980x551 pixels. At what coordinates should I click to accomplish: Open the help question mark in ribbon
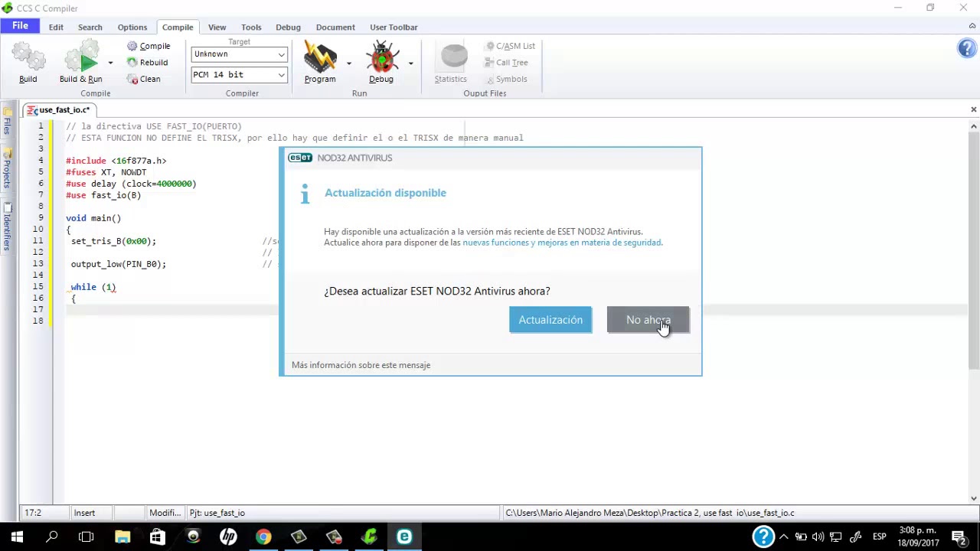pyautogui.click(x=966, y=49)
